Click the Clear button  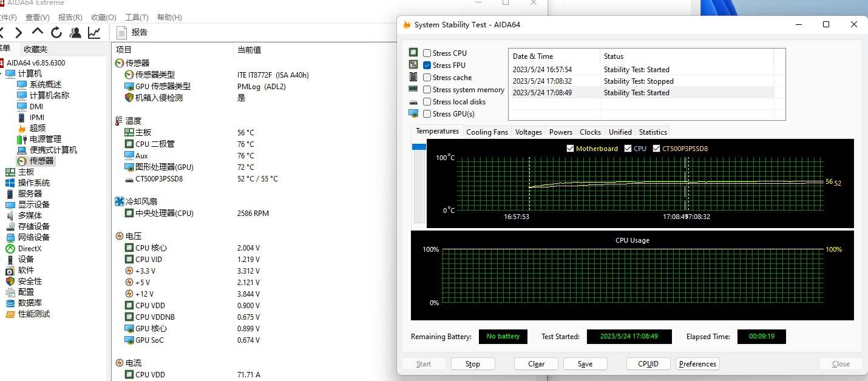(x=536, y=364)
